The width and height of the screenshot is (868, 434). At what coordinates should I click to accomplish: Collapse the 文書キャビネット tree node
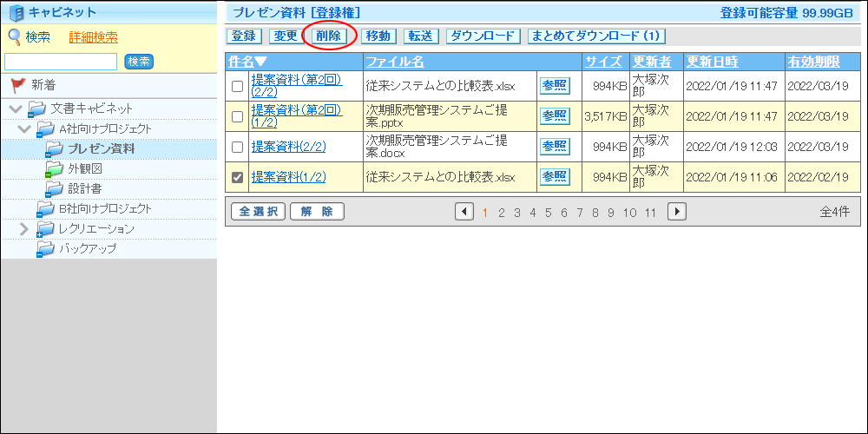[15, 108]
